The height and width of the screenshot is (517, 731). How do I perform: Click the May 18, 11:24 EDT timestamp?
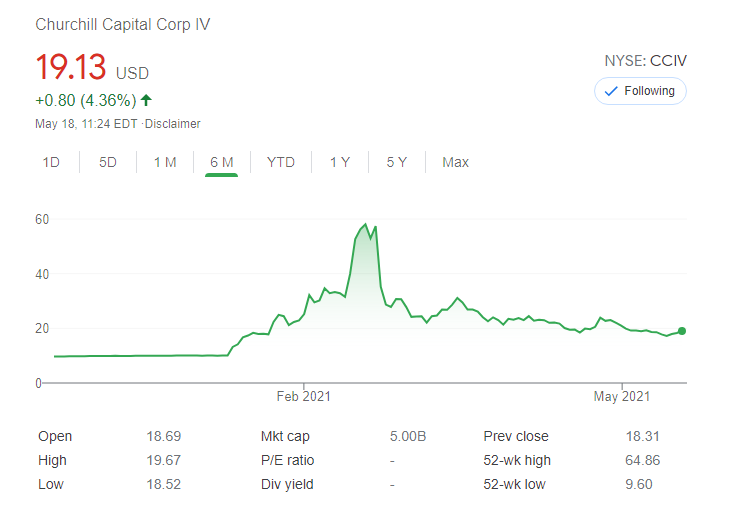point(86,124)
